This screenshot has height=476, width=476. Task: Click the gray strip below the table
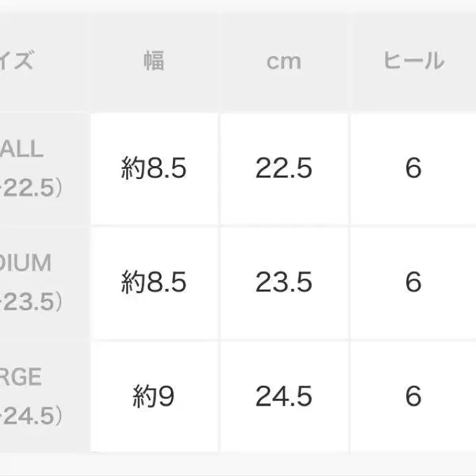[237, 465]
